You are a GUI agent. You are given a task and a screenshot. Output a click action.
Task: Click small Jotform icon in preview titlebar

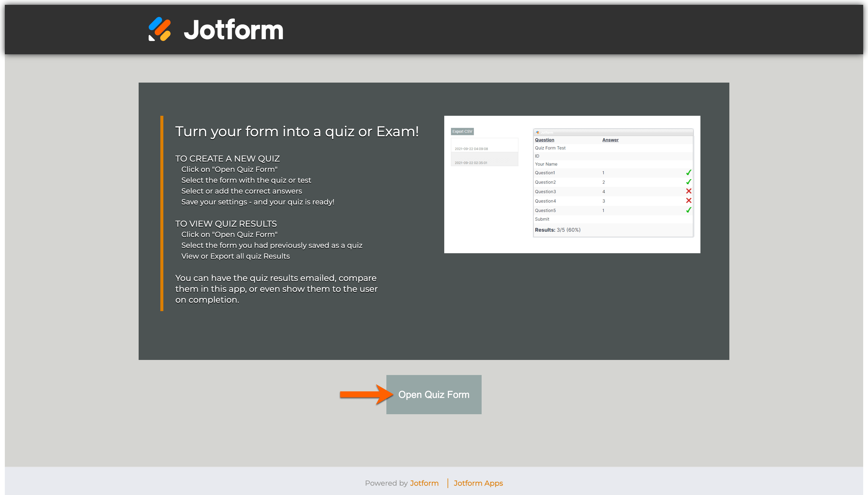pyautogui.click(x=537, y=132)
